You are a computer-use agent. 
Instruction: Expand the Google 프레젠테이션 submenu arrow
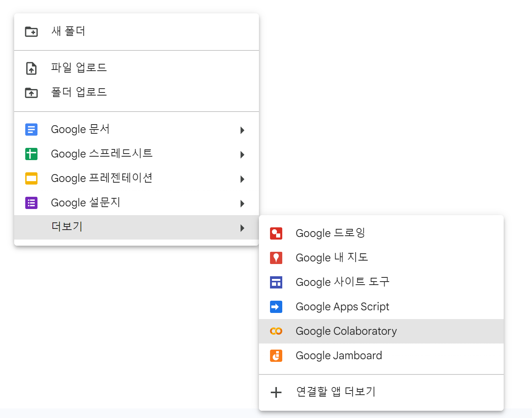(x=242, y=179)
